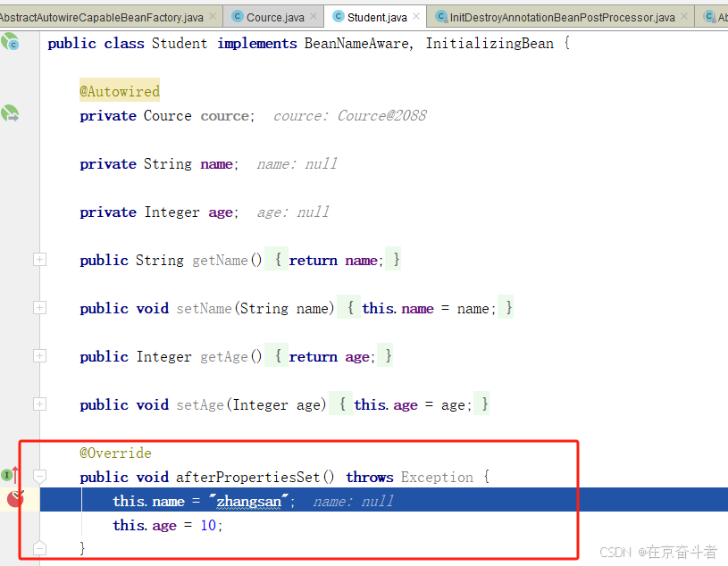Expand the folded setAge(Integer age) method
The image size is (728, 566).
(x=39, y=404)
